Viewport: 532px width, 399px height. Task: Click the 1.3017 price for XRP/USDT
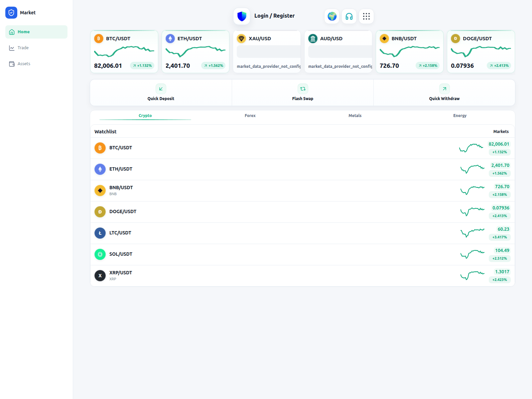click(502, 272)
